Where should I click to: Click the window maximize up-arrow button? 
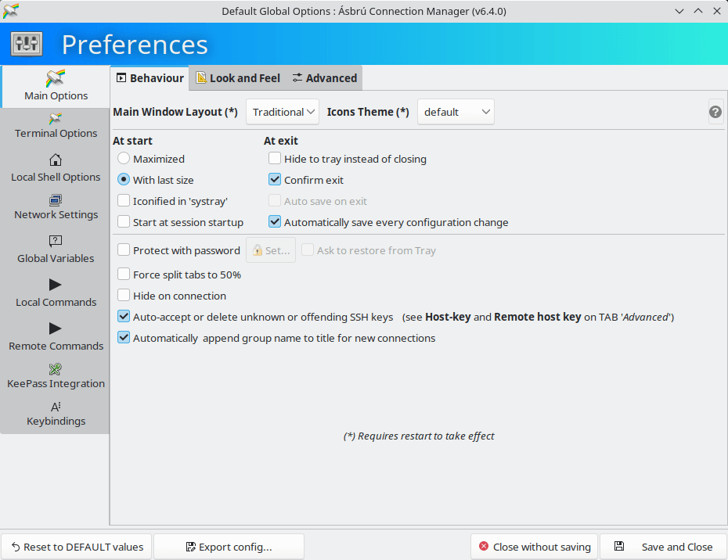tap(697, 11)
